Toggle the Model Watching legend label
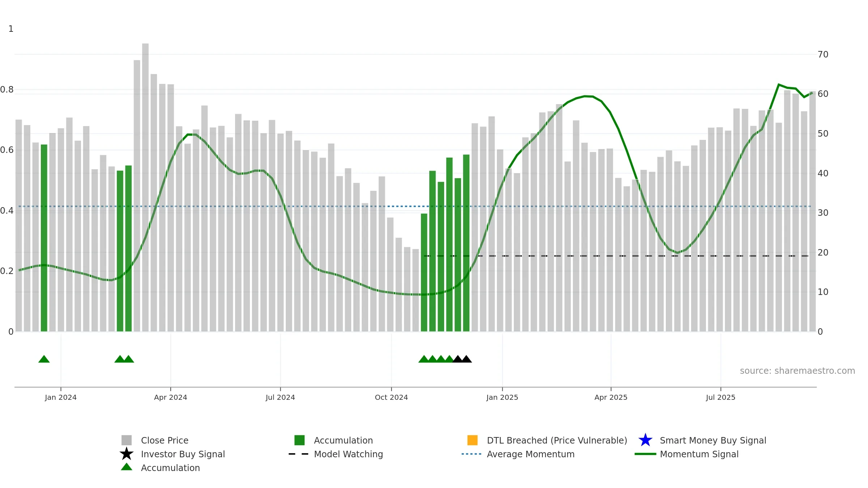 [x=348, y=454]
